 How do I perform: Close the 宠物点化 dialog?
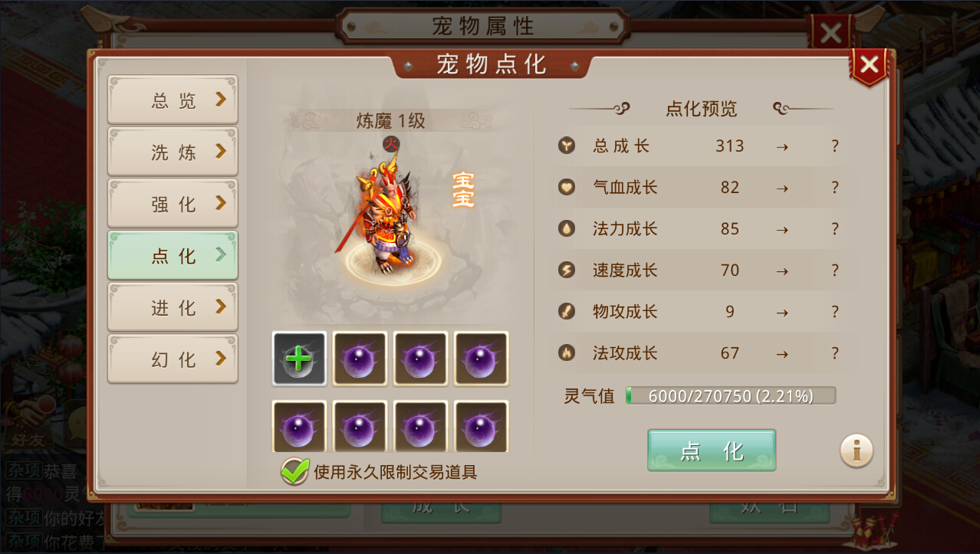869,65
